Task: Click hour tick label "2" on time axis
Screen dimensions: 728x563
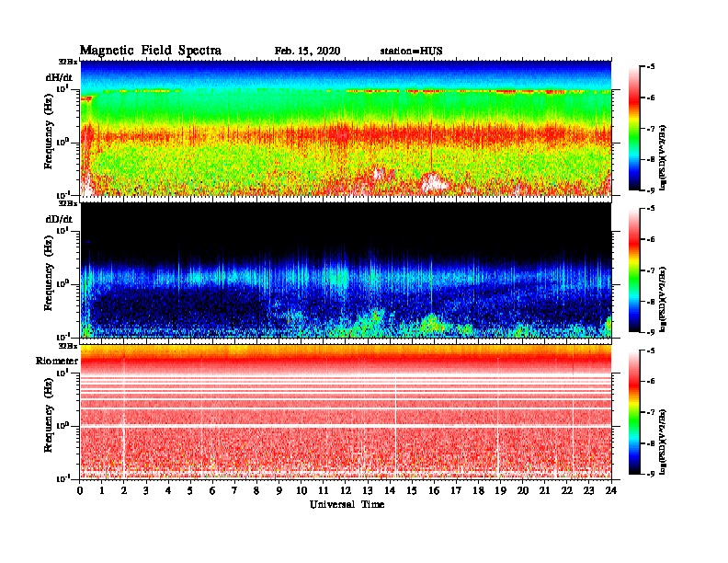Action: pos(124,490)
